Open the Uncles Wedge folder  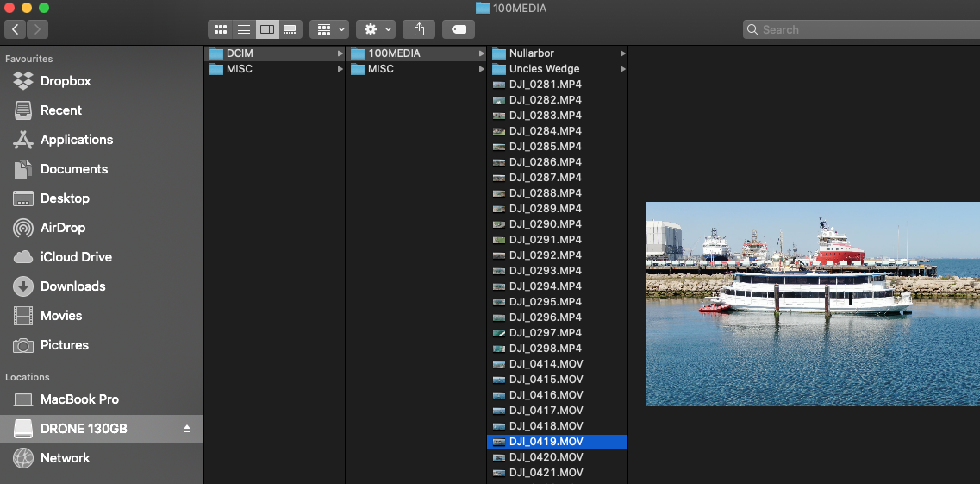pyautogui.click(x=544, y=69)
